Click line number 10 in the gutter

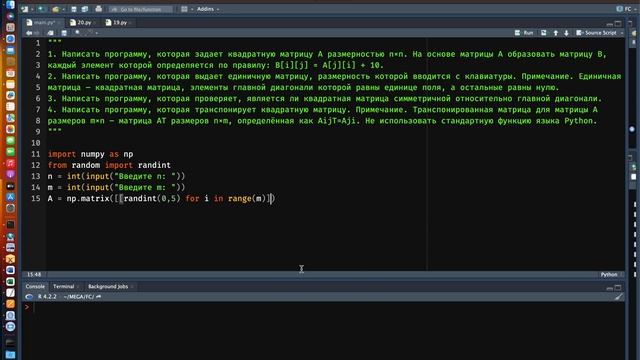point(36,143)
